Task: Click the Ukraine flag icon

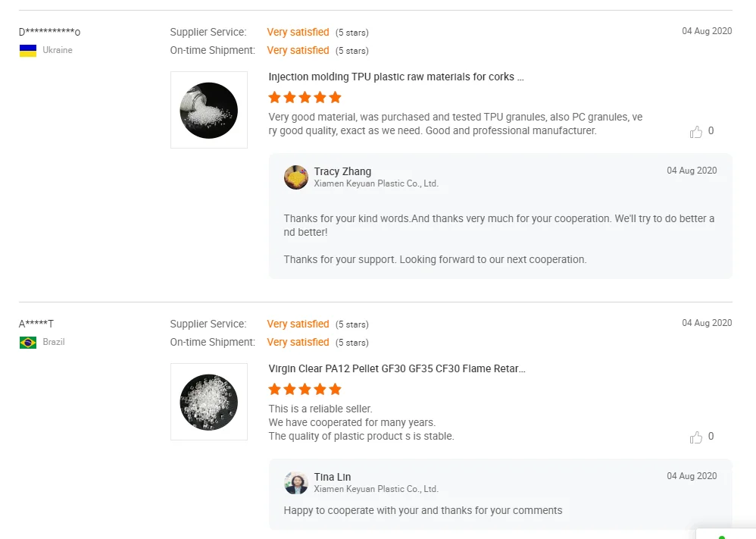Action: point(28,51)
